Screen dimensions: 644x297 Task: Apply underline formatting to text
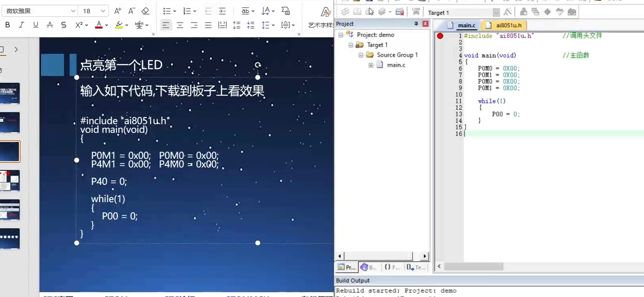[x=35, y=25]
